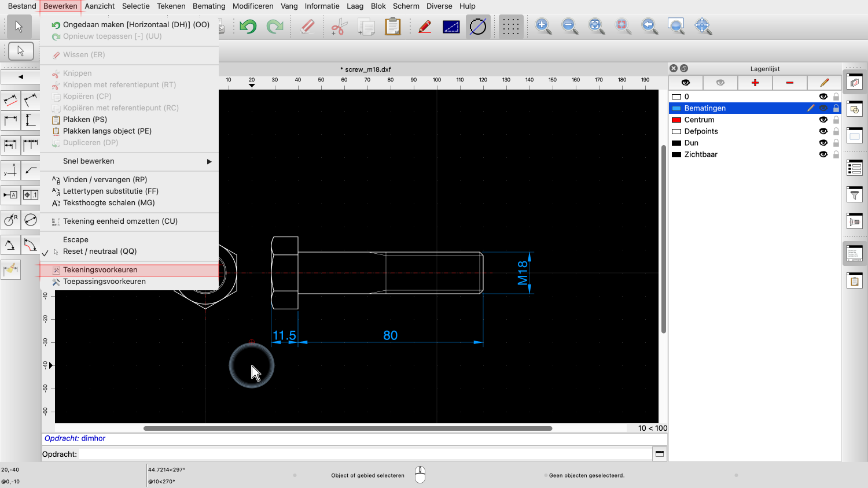Choose Tekeningsvoorkeuren from the menu
868x488 pixels.
100,270
